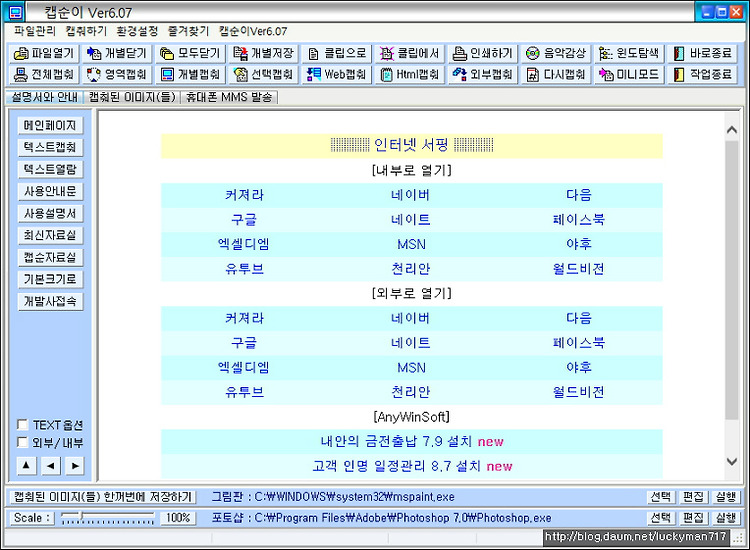
Task: Click the 파일열기 open file toolbar button
Action: tap(44, 53)
